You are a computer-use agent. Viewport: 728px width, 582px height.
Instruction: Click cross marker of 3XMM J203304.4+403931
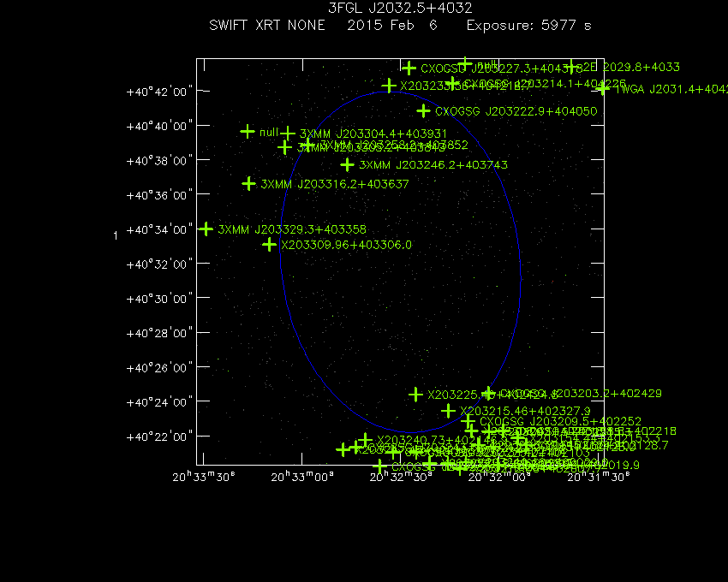point(288,134)
